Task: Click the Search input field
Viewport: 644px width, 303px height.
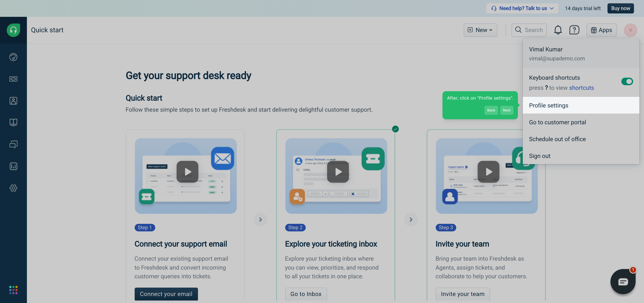Action: (529, 30)
